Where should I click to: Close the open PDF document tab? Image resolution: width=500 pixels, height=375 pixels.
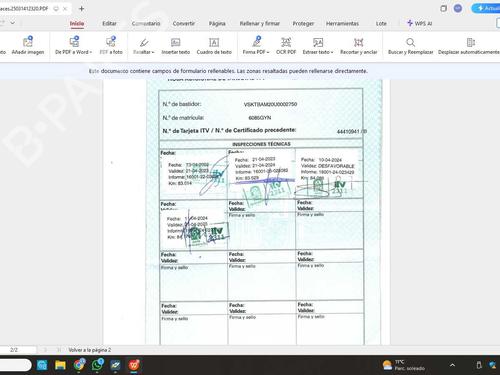[x=65, y=9]
